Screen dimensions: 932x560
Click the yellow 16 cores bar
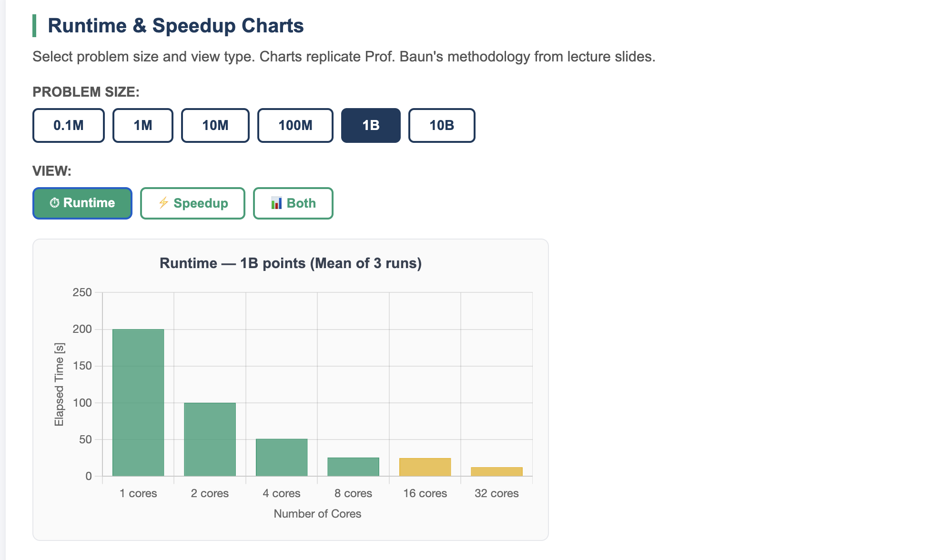(x=425, y=467)
